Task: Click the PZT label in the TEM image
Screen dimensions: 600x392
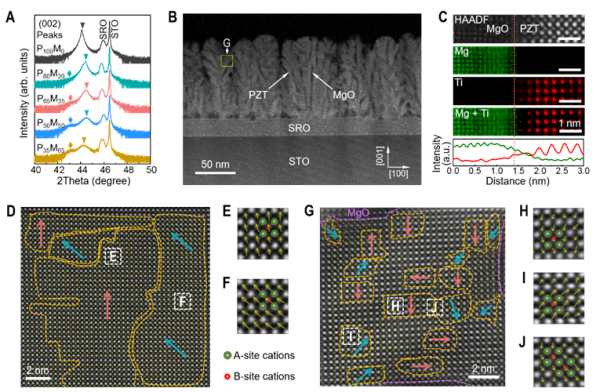Action: (258, 94)
